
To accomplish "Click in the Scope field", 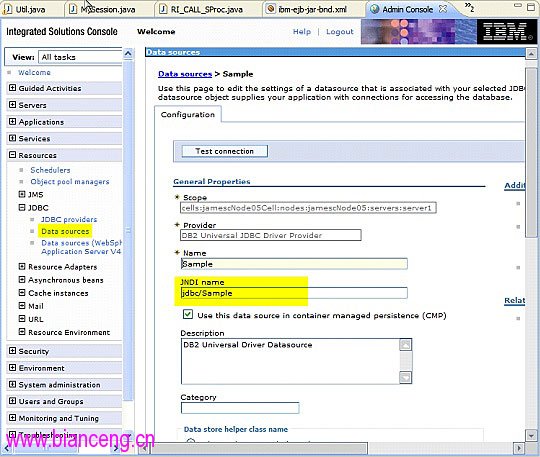I will [x=308, y=208].
